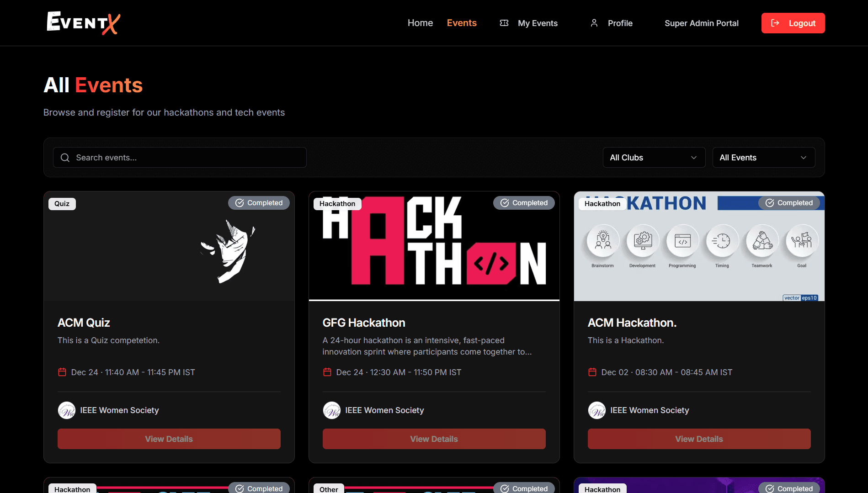Screen dimensions: 868x493
Task: Open the Profile page
Action: [611, 23]
